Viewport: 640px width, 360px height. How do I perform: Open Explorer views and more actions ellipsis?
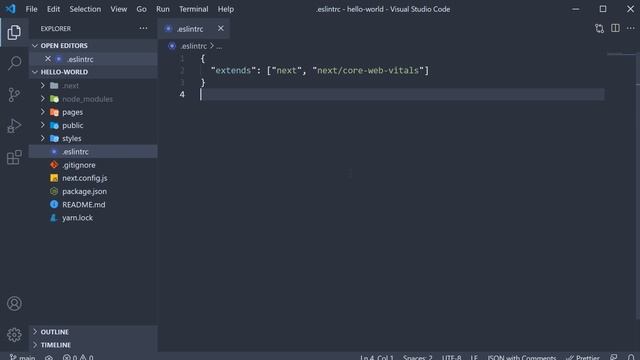point(143,28)
